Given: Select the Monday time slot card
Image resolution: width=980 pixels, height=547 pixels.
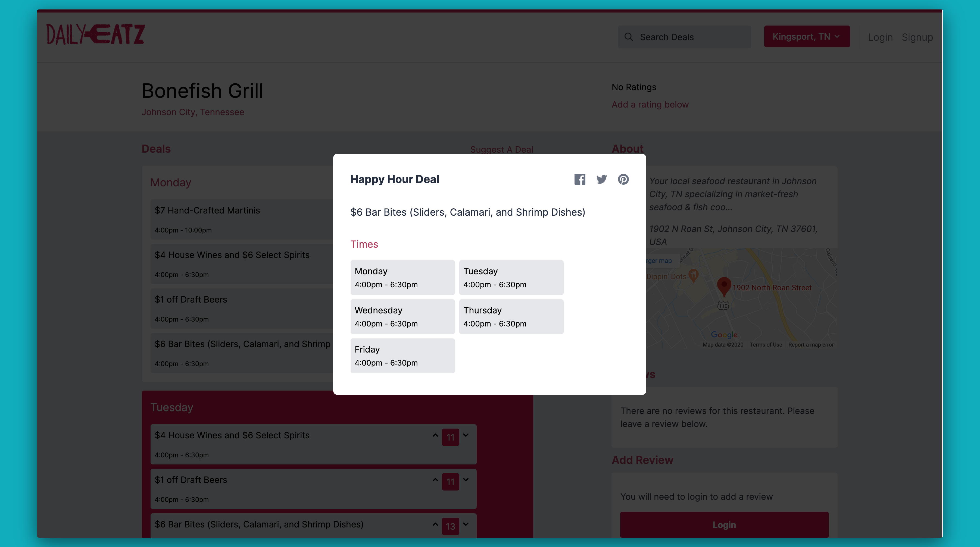Looking at the screenshot, I should tap(402, 278).
